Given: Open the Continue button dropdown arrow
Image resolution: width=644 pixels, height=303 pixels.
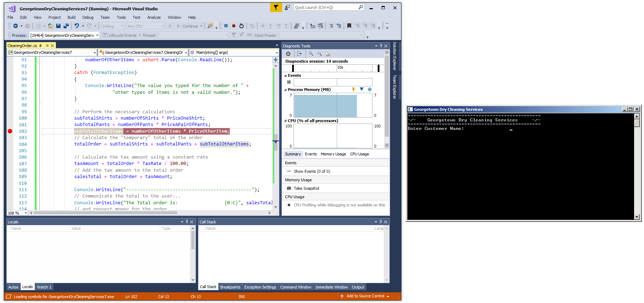Looking at the screenshot, I should 201,26.
